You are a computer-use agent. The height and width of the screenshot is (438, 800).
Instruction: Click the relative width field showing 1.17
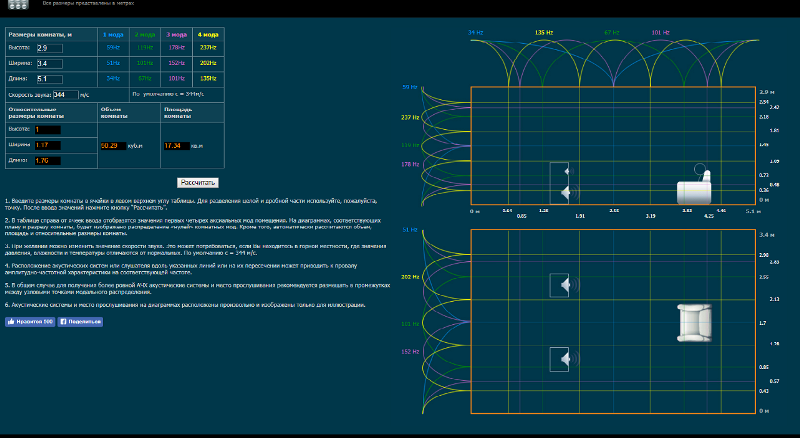[47, 145]
